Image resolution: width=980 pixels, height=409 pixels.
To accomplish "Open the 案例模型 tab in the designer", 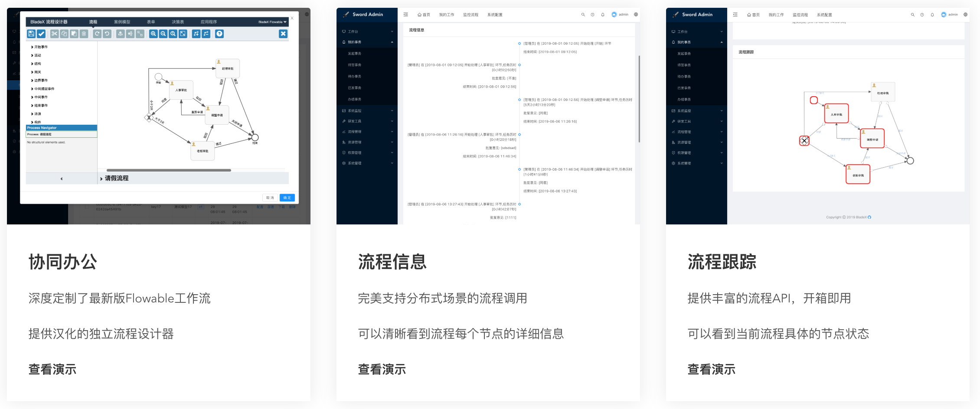I will [x=122, y=22].
